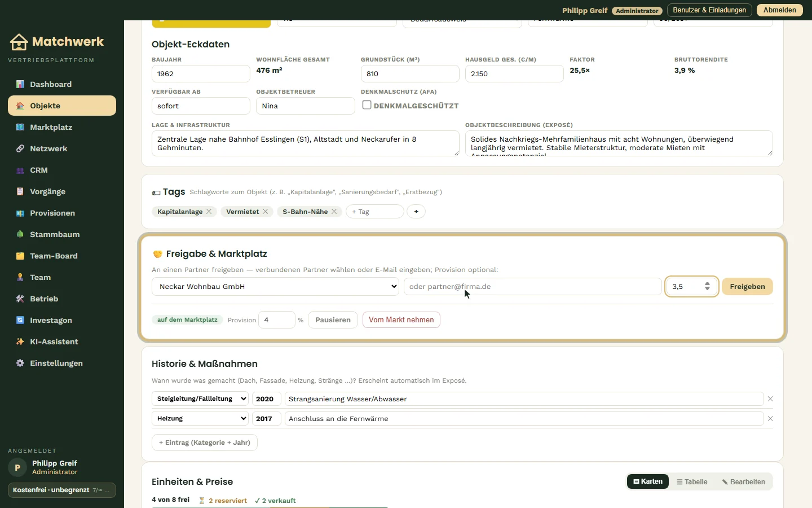The width and height of the screenshot is (812, 508).
Task: Click the Dashboard chart icon in sidebar
Action: coord(20,84)
